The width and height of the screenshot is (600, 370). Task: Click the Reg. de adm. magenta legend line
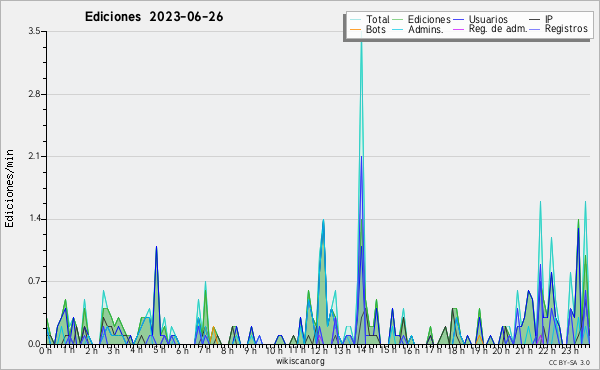coord(458,29)
